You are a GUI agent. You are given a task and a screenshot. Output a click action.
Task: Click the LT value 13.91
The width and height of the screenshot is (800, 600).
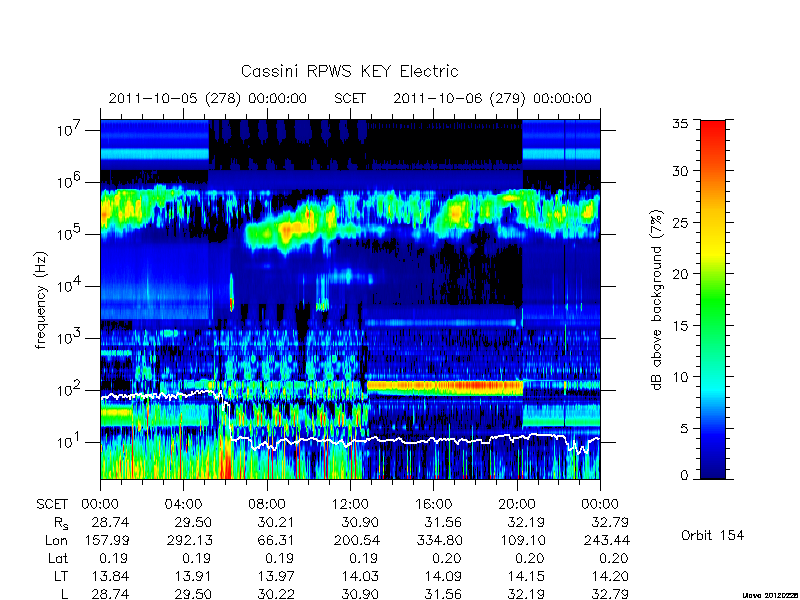pos(193,577)
